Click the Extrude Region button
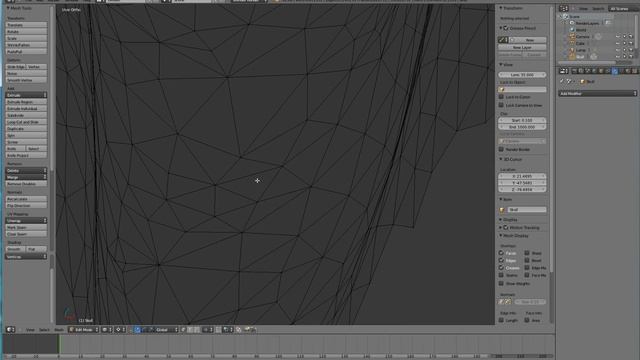640x360 pixels. point(26,102)
